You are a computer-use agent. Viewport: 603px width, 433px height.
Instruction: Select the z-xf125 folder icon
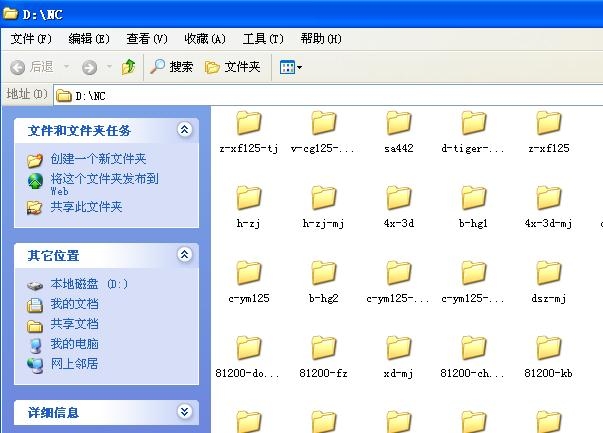549,123
